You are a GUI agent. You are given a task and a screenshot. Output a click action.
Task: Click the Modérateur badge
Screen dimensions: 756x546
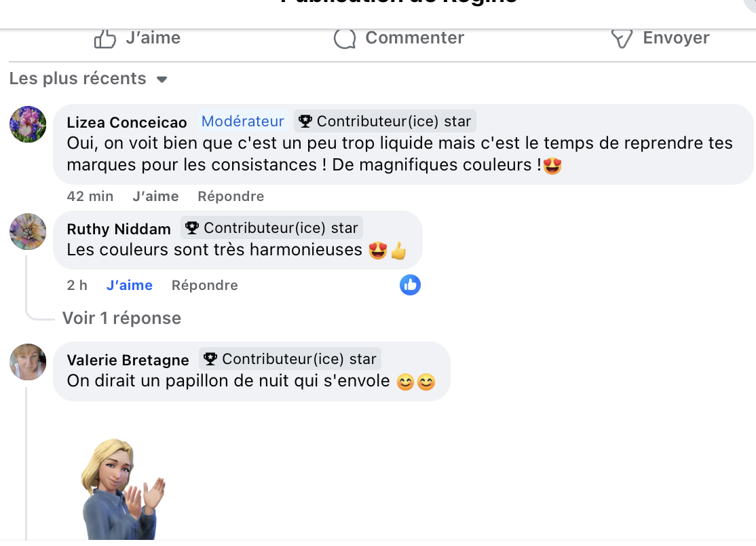coord(243,122)
